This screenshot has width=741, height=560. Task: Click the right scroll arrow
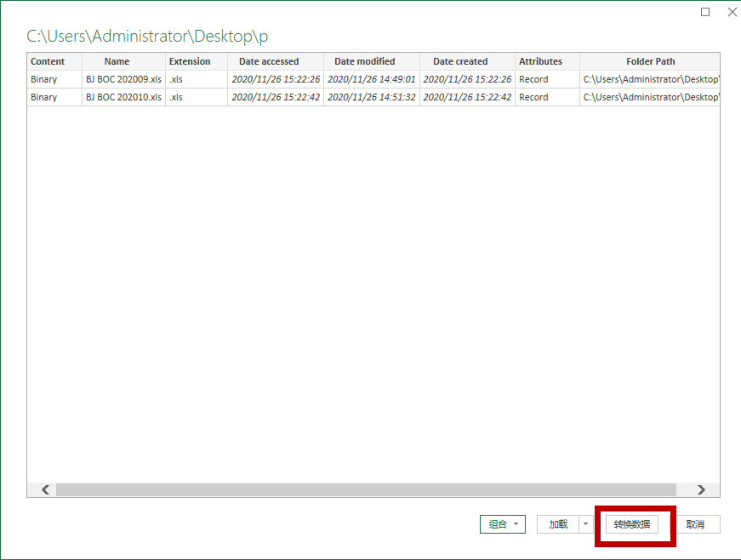point(701,489)
